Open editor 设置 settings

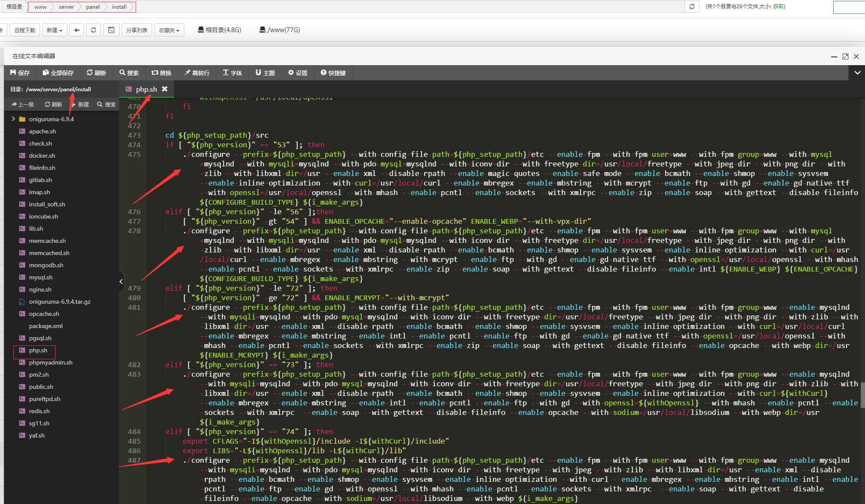pos(298,73)
